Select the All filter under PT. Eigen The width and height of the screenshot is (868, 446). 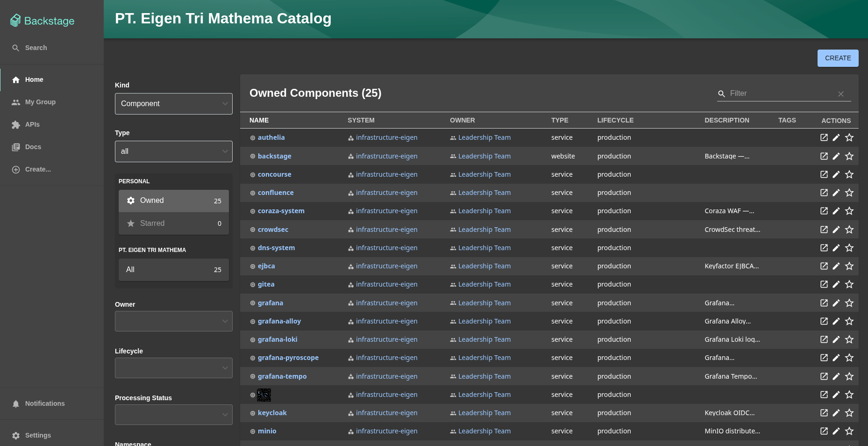click(x=174, y=270)
